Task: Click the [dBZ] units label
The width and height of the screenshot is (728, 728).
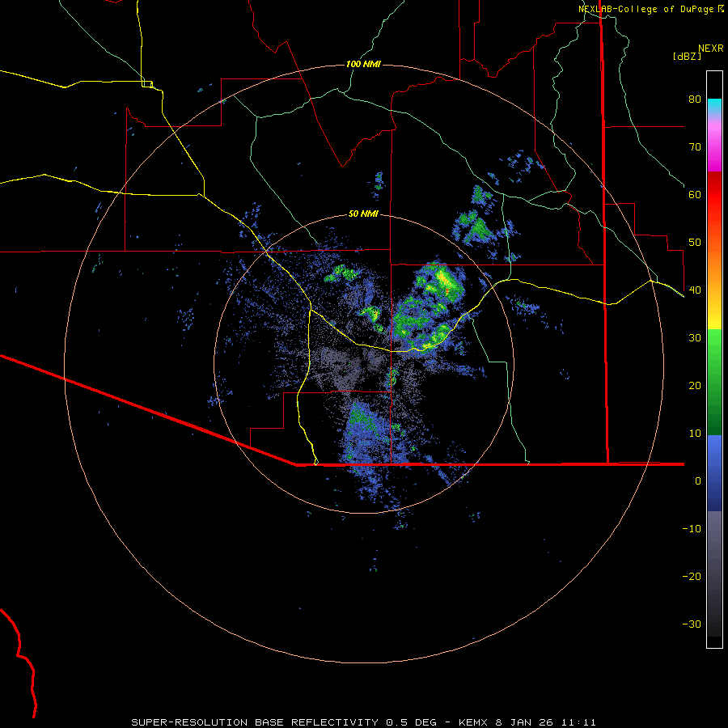Action: click(x=687, y=57)
